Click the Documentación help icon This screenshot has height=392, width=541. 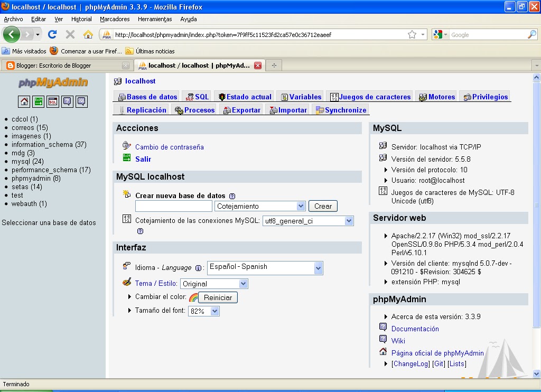[383, 327]
